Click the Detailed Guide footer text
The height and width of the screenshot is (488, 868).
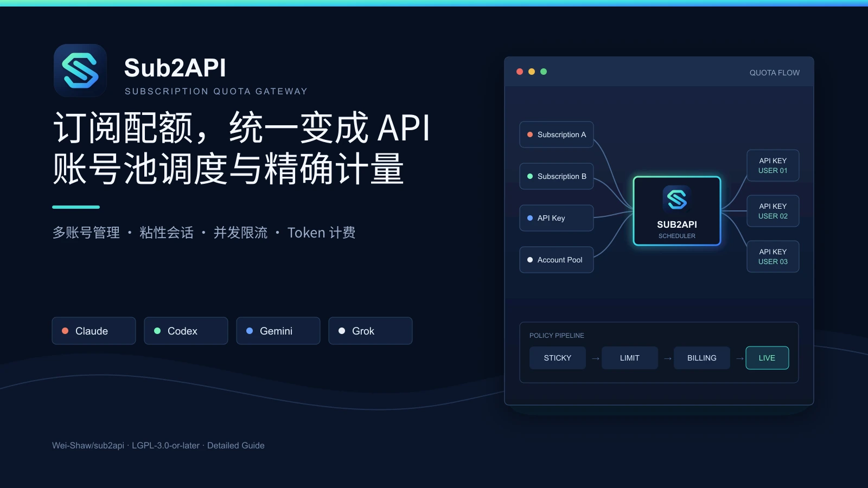pos(236,445)
